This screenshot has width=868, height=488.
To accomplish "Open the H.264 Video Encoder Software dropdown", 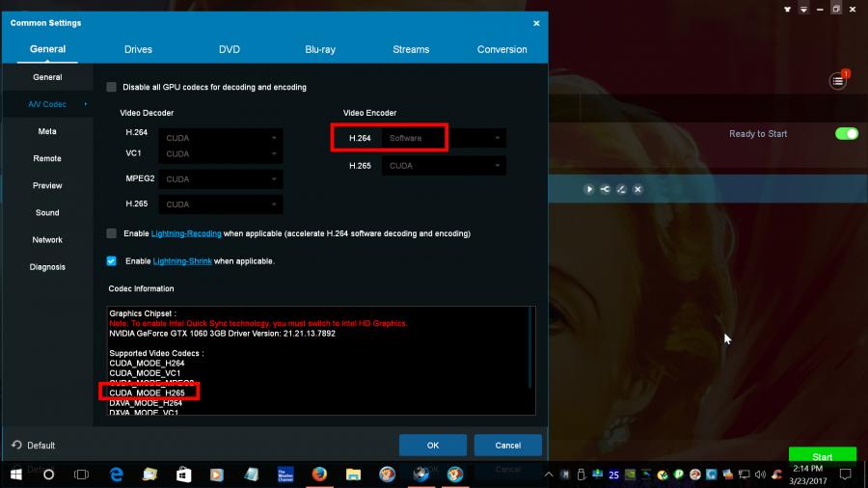I will [x=444, y=138].
